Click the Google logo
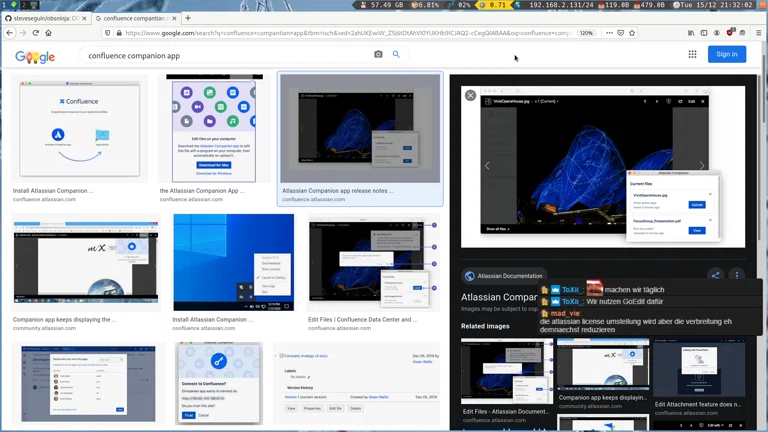The width and height of the screenshot is (768, 432). pyautogui.click(x=35, y=57)
